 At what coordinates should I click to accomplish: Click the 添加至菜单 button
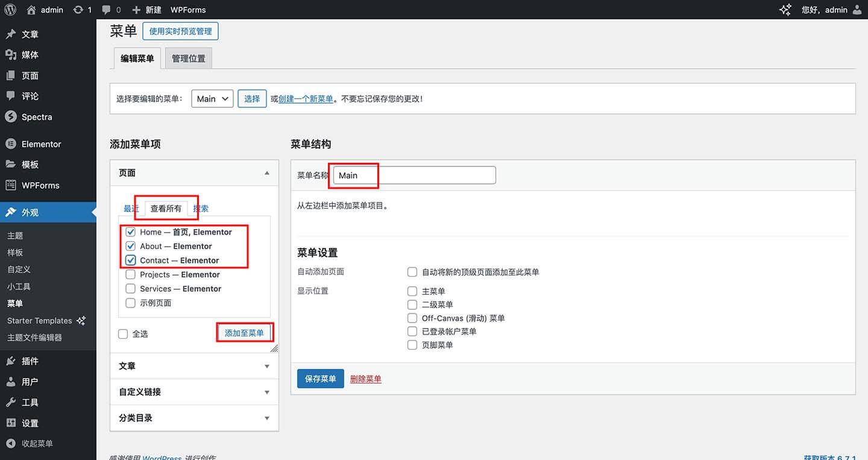pos(244,333)
